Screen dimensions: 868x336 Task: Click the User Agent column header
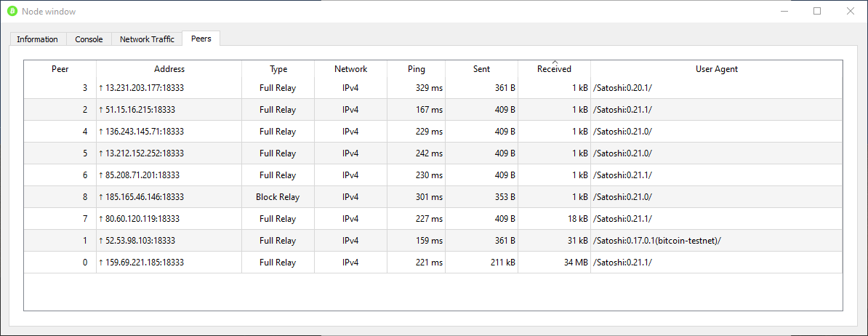(717, 69)
